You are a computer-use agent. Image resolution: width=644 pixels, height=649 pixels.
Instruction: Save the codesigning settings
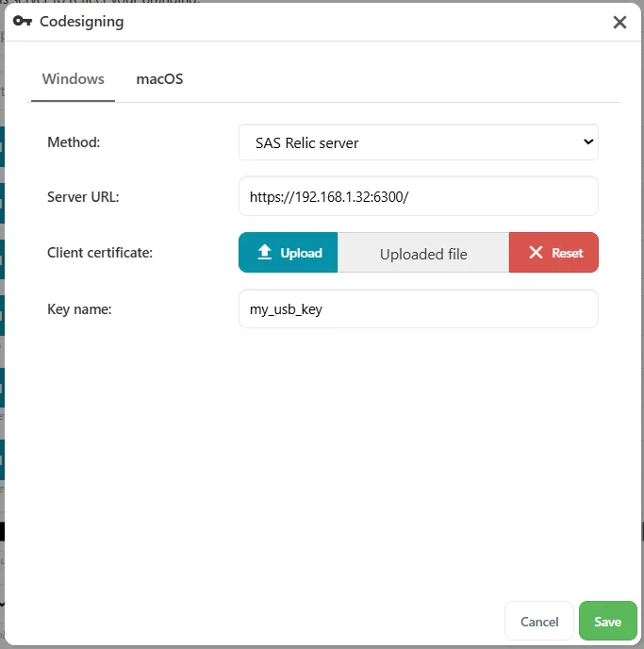pyautogui.click(x=607, y=622)
